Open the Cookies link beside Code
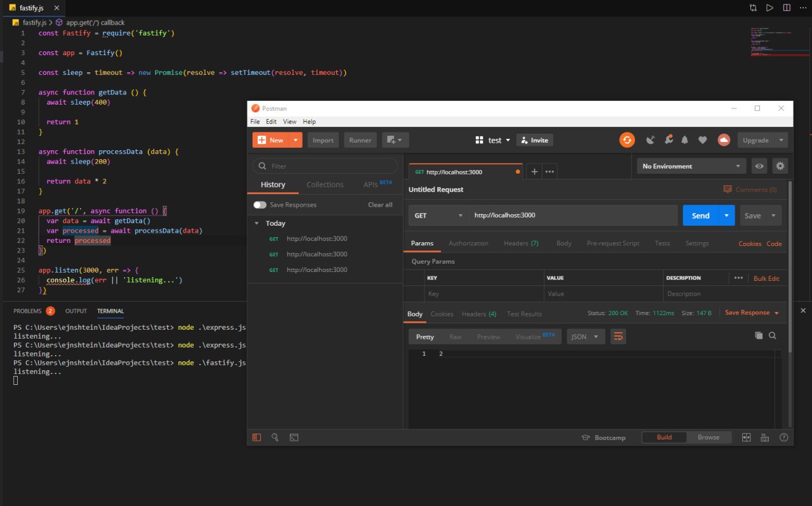This screenshot has width=812, height=506. [749, 243]
